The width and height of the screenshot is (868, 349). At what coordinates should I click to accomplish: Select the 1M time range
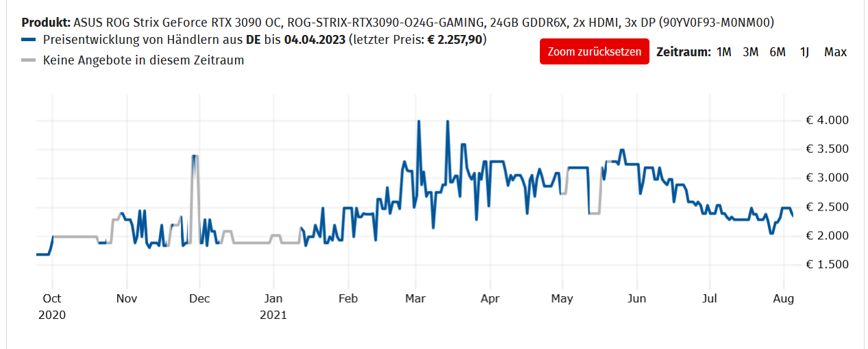pyautogui.click(x=723, y=52)
